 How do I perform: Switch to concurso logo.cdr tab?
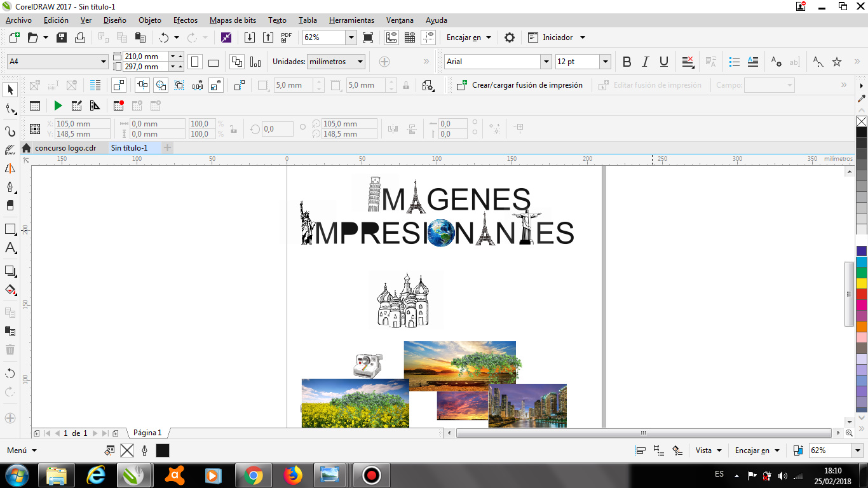(x=65, y=148)
